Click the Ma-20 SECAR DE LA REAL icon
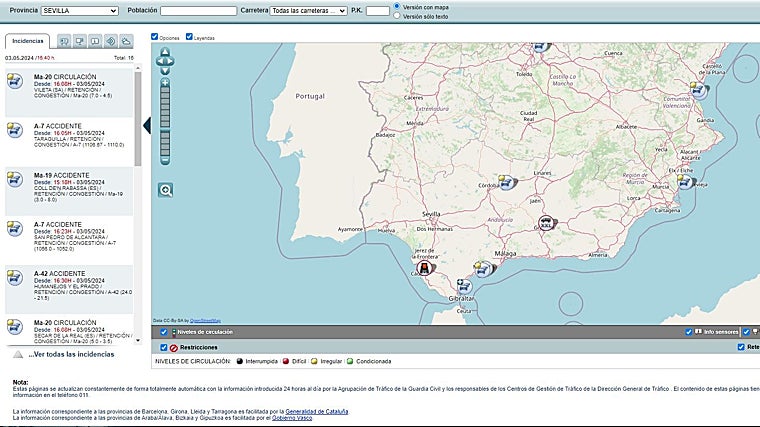Viewport: 760px width, 427px height. click(15, 327)
